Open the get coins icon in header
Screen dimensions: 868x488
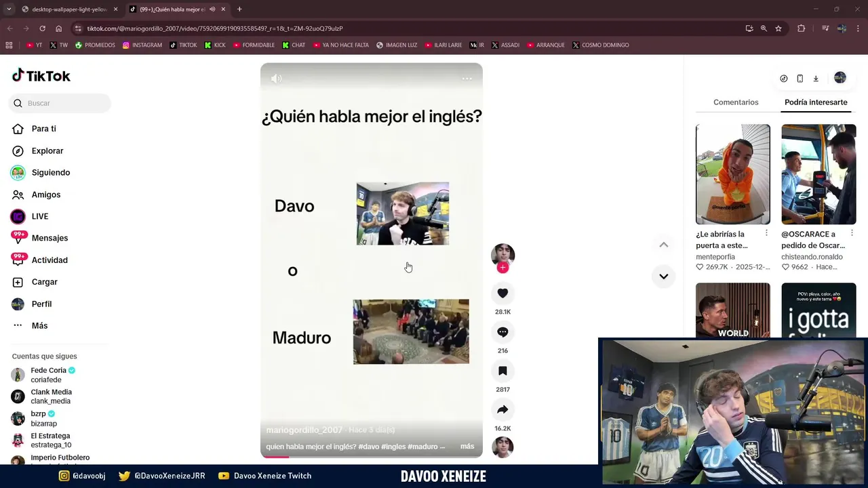click(x=784, y=79)
